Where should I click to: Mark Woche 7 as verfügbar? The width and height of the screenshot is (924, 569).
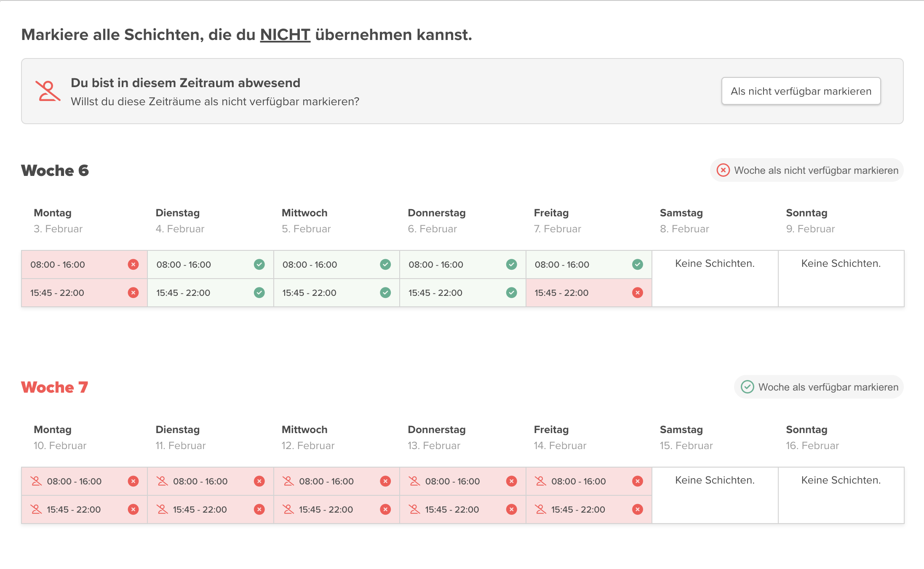[x=819, y=387]
